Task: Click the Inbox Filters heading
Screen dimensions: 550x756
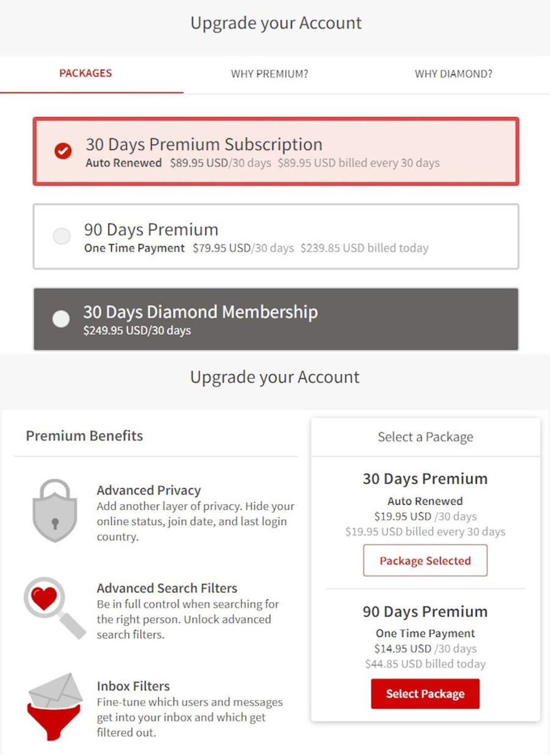Action: [x=133, y=686]
